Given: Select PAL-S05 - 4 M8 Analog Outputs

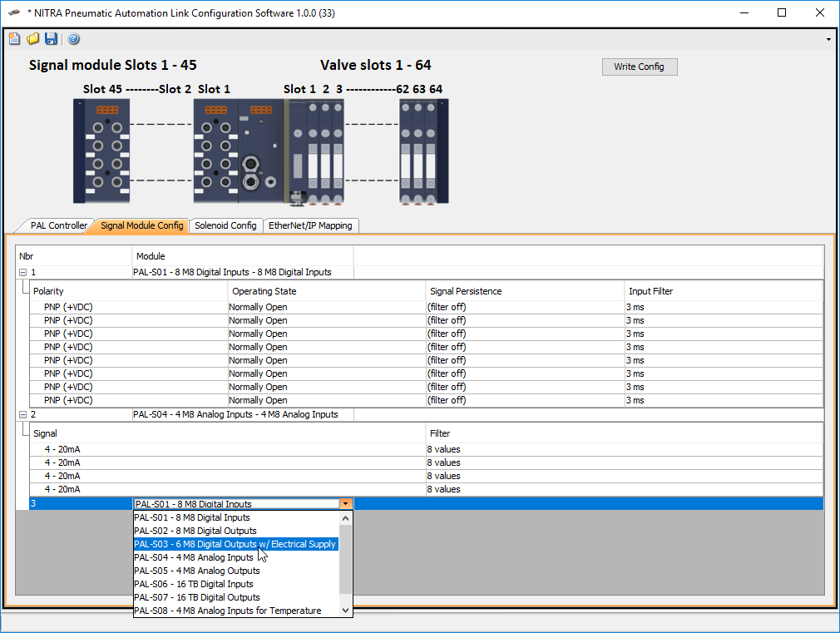Looking at the screenshot, I should (x=236, y=571).
